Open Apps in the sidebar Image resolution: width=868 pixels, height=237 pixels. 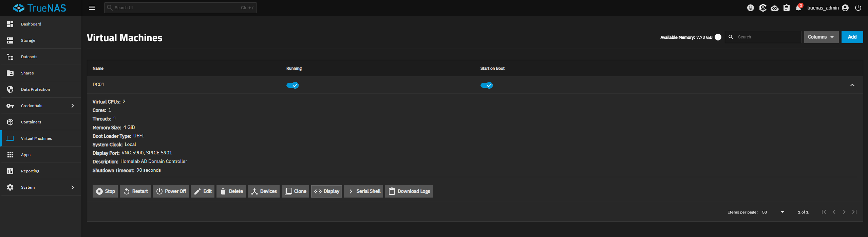[x=41, y=155]
